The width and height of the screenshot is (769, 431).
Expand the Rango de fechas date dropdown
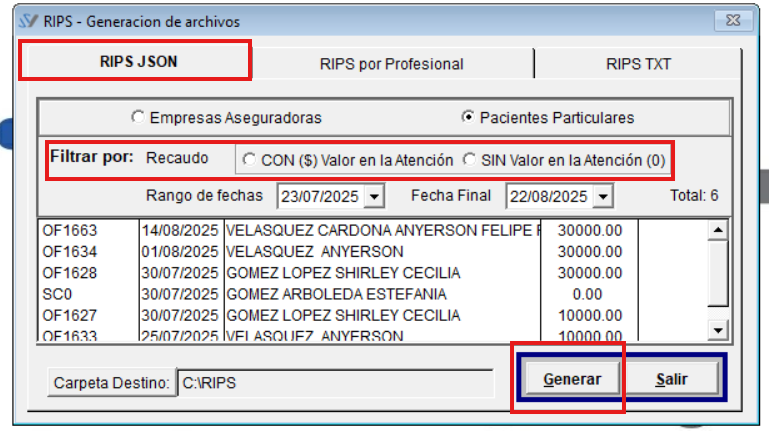pos(374,196)
